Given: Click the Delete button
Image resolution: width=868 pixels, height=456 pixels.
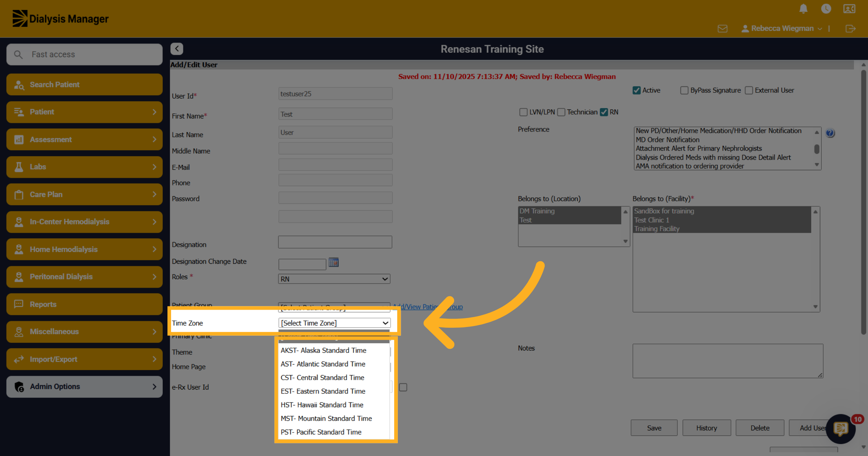Looking at the screenshot, I should coord(760,428).
